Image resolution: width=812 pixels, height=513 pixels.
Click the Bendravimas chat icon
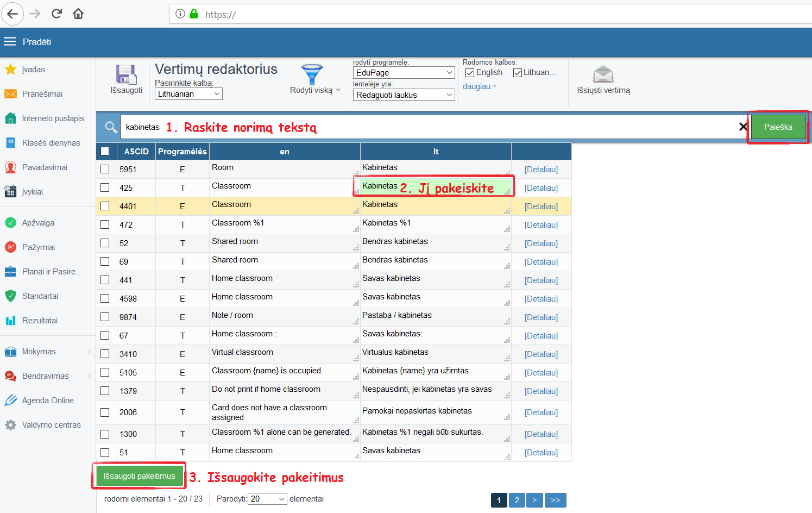pos(10,376)
